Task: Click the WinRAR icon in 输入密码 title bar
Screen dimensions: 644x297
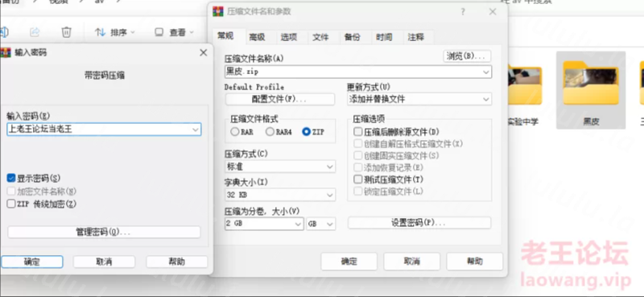Action: coord(6,52)
